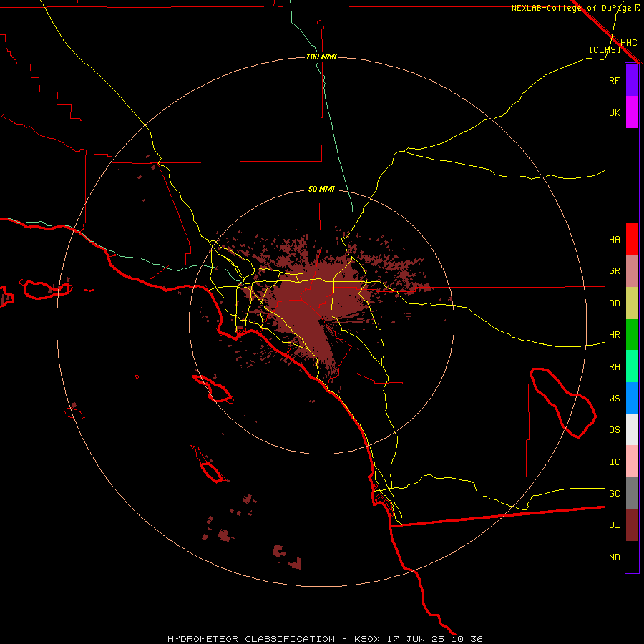Image resolution: width=644 pixels, height=644 pixels.
Task: Click the UK magenta legend swatch
Action: tap(632, 112)
